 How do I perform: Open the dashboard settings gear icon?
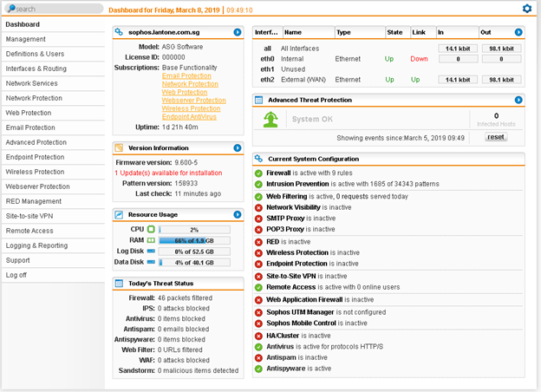[x=527, y=9]
